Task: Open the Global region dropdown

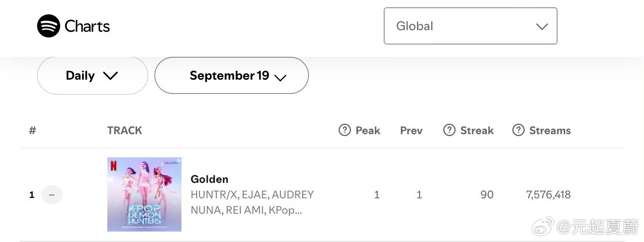Action: (x=470, y=26)
